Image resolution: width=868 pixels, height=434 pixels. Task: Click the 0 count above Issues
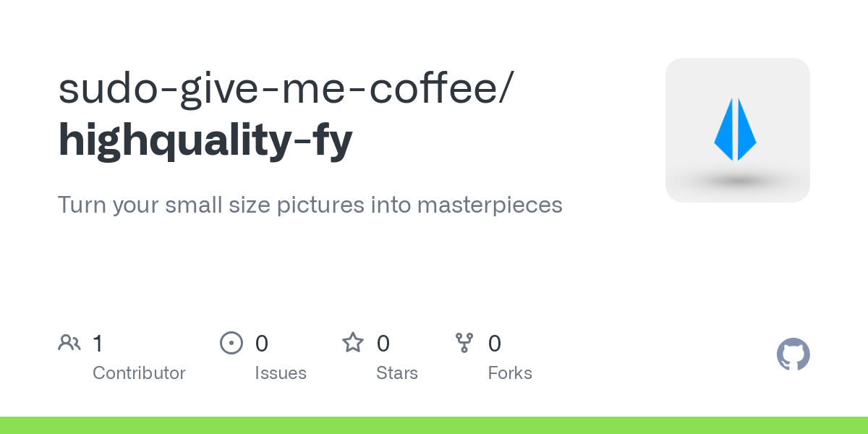pyautogui.click(x=262, y=343)
